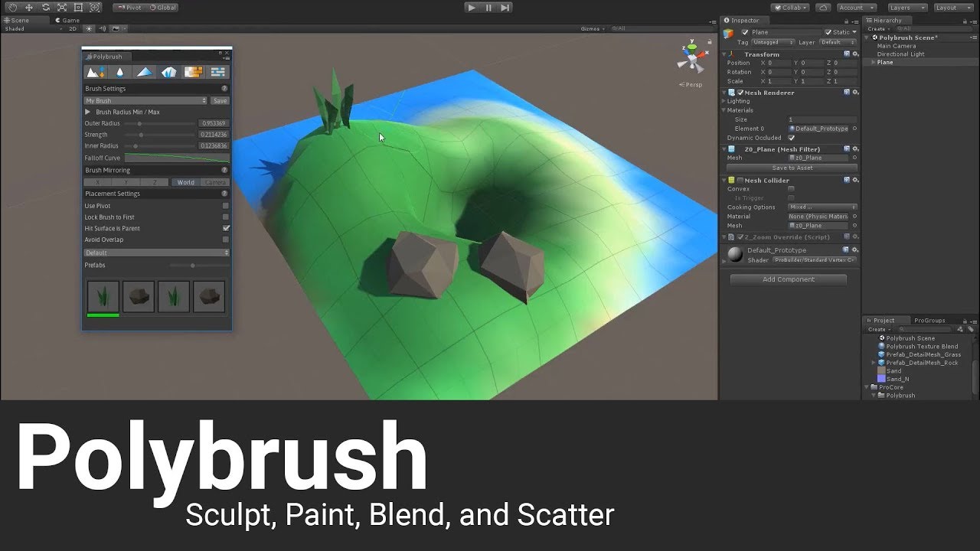Select the Move tool in the top toolbar
This screenshot has width=980, height=551.
pyautogui.click(x=29, y=7)
